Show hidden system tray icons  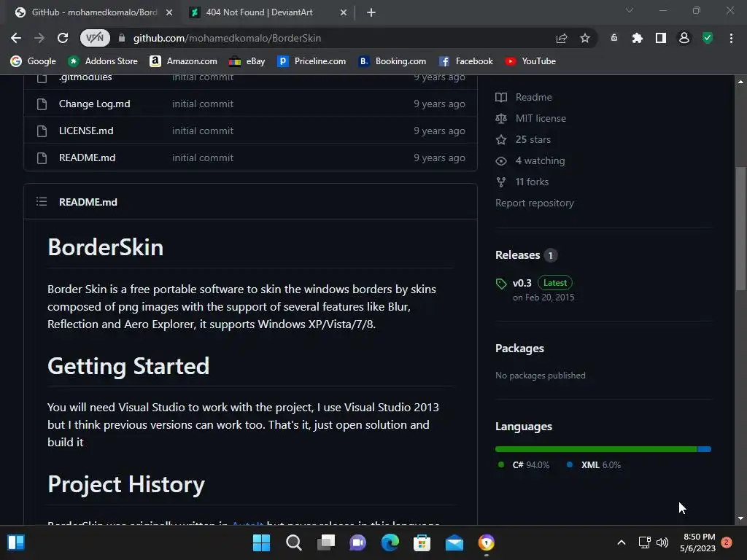tap(622, 542)
